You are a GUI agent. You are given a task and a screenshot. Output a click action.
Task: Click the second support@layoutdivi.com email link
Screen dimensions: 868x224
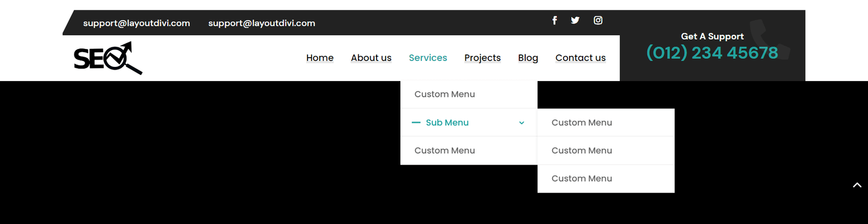tap(261, 23)
